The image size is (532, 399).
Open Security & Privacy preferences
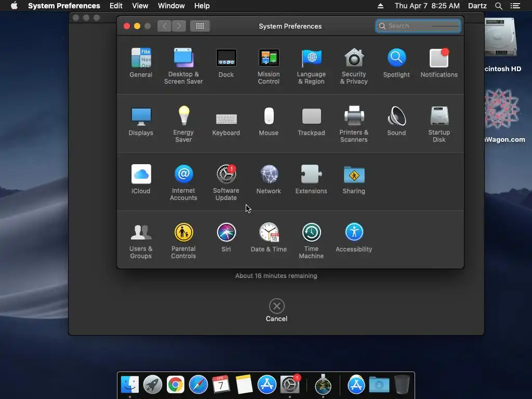point(354,66)
